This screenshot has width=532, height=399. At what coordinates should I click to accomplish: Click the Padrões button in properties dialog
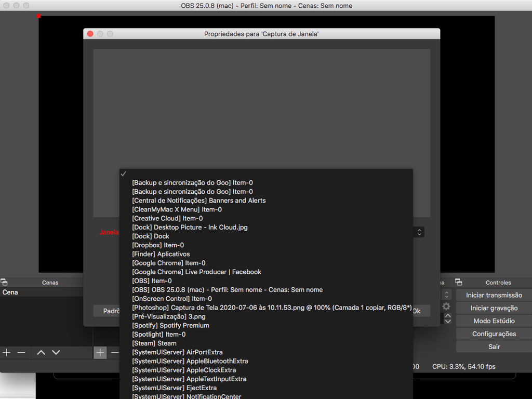pyautogui.click(x=107, y=311)
